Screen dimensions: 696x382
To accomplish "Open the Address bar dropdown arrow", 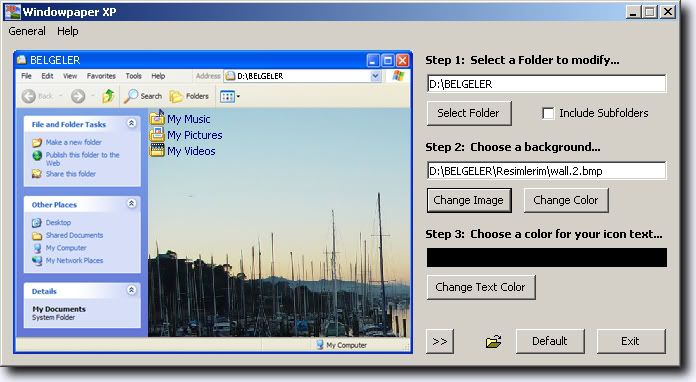I will point(376,76).
